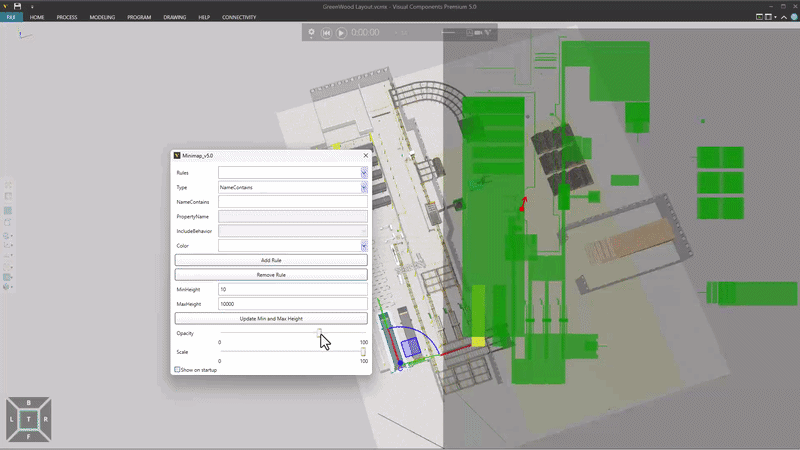Expand the Color dropdown
This screenshot has width=800, height=450.
click(x=364, y=245)
